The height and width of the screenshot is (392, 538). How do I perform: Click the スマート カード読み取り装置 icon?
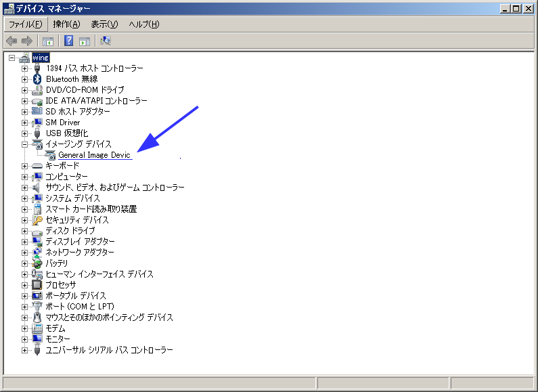(x=37, y=209)
